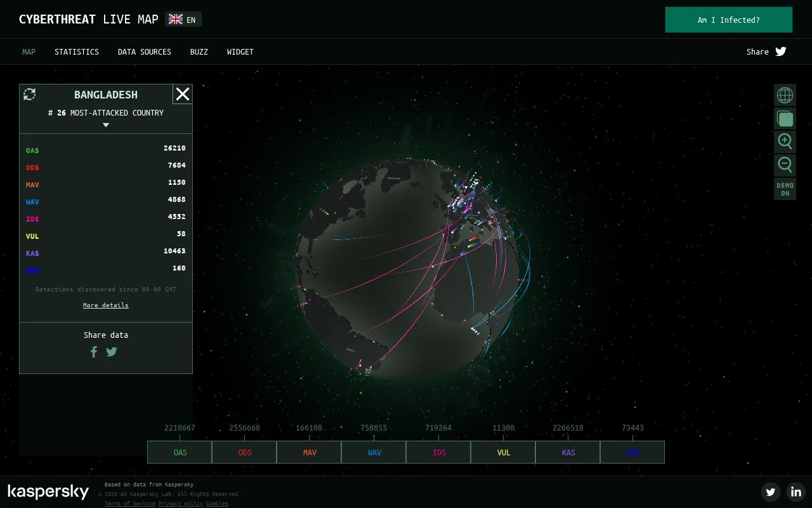Click the Am I Infected? button
This screenshot has width=812, height=508.
[x=729, y=20]
